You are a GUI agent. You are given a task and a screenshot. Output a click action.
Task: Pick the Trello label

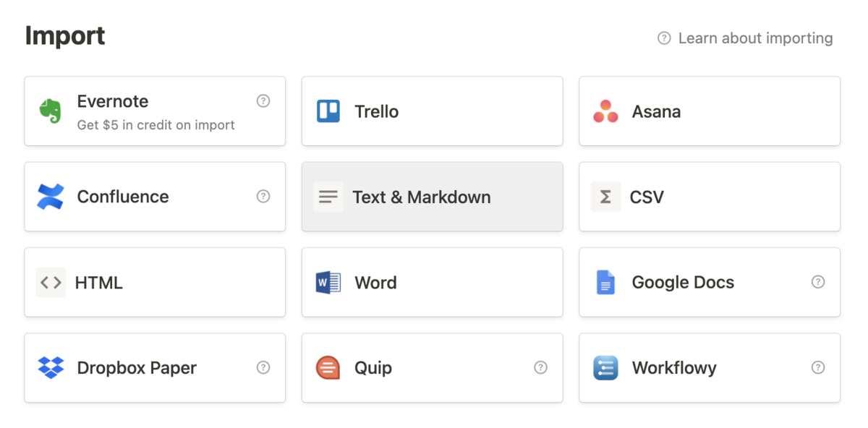(x=377, y=111)
